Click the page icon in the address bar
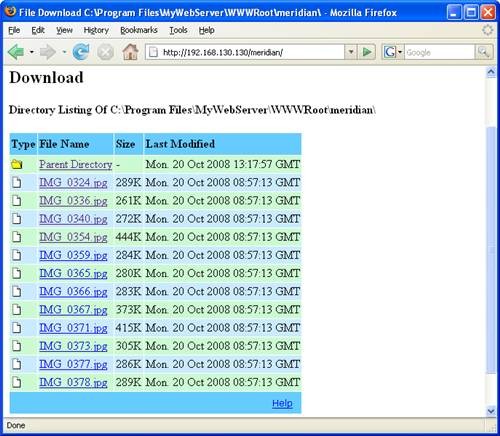The width and height of the screenshot is (500, 436). (153, 52)
